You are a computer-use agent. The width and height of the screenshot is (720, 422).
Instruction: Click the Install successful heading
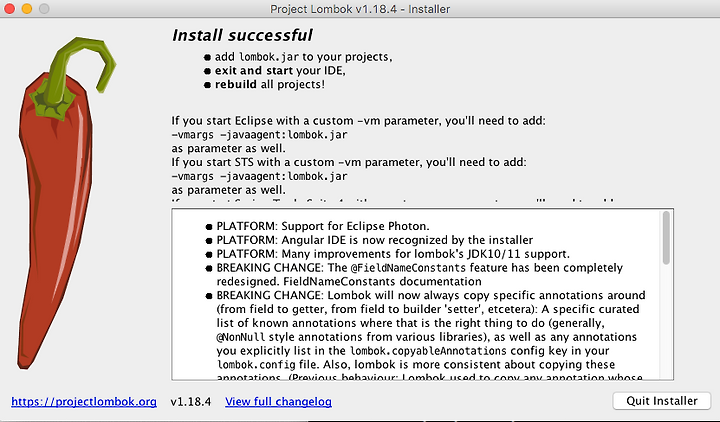[x=242, y=35]
